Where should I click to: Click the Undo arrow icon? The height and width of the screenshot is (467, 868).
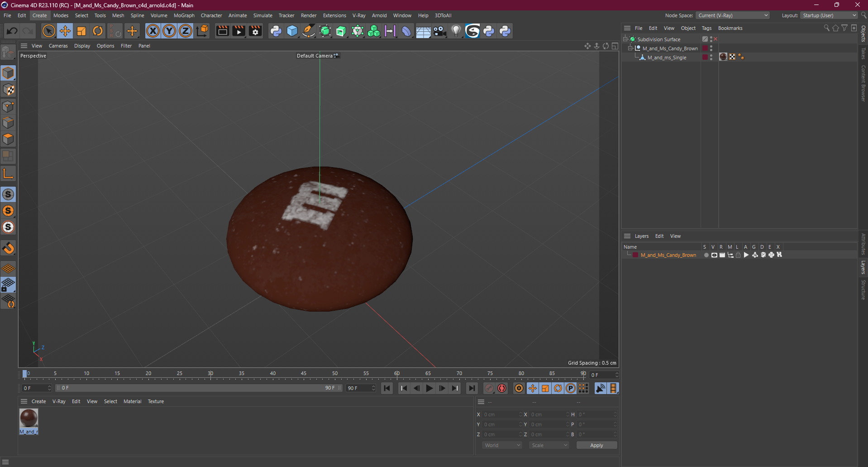pyautogui.click(x=12, y=31)
